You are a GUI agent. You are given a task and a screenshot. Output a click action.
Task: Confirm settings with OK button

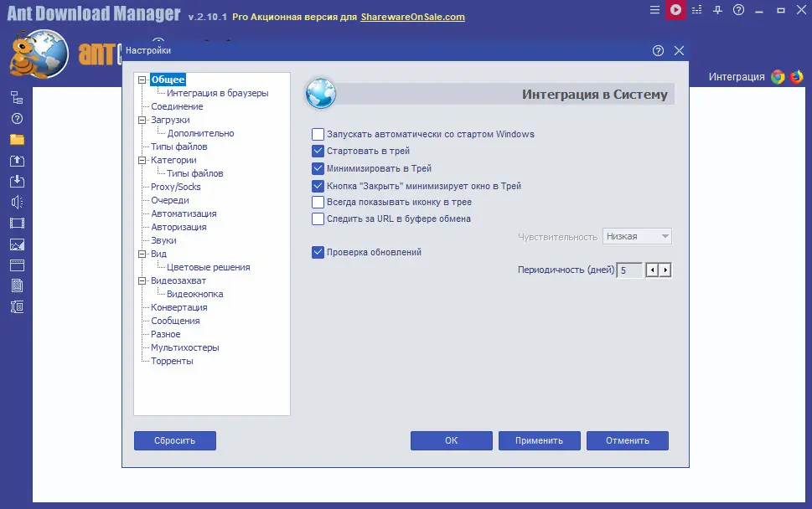pyautogui.click(x=452, y=440)
